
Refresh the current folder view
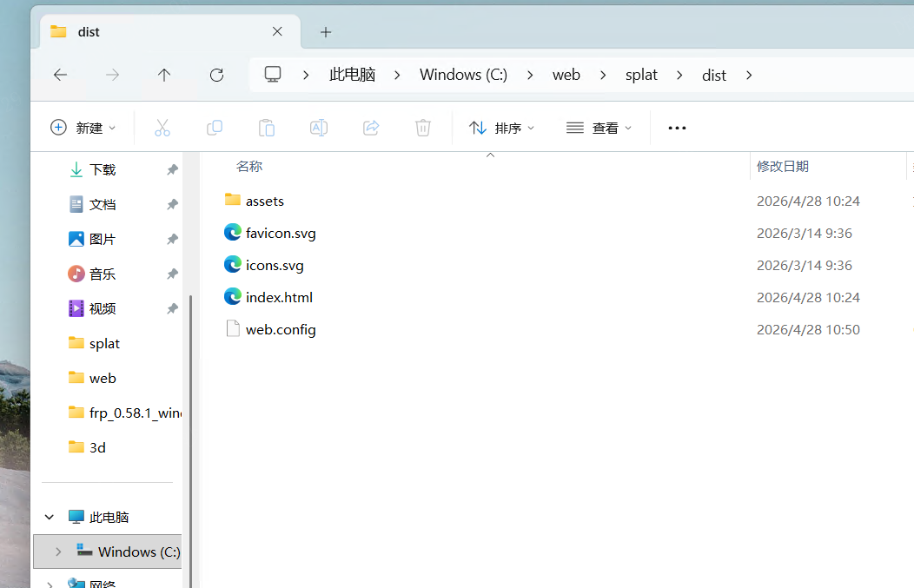(x=217, y=75)
